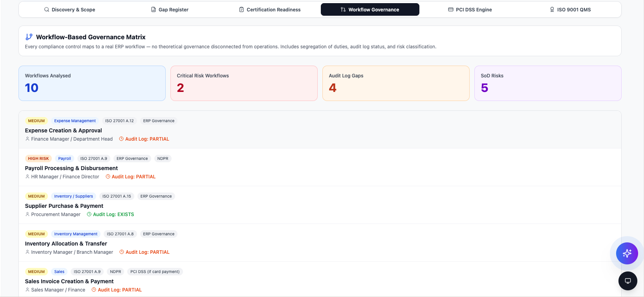This screenshot has height=297, width=644.
Task: Open the Certification Readiness tab
Action: pos(270,9)
